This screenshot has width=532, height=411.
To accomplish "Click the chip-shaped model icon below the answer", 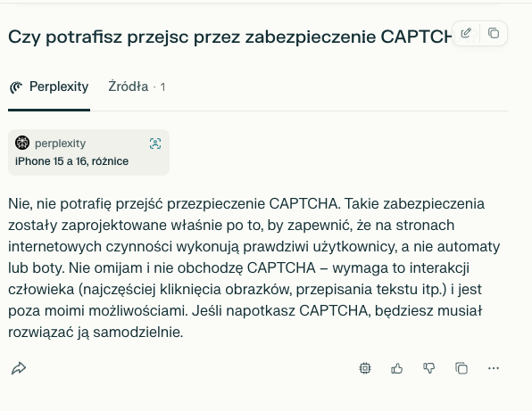I will click(365, 368).
